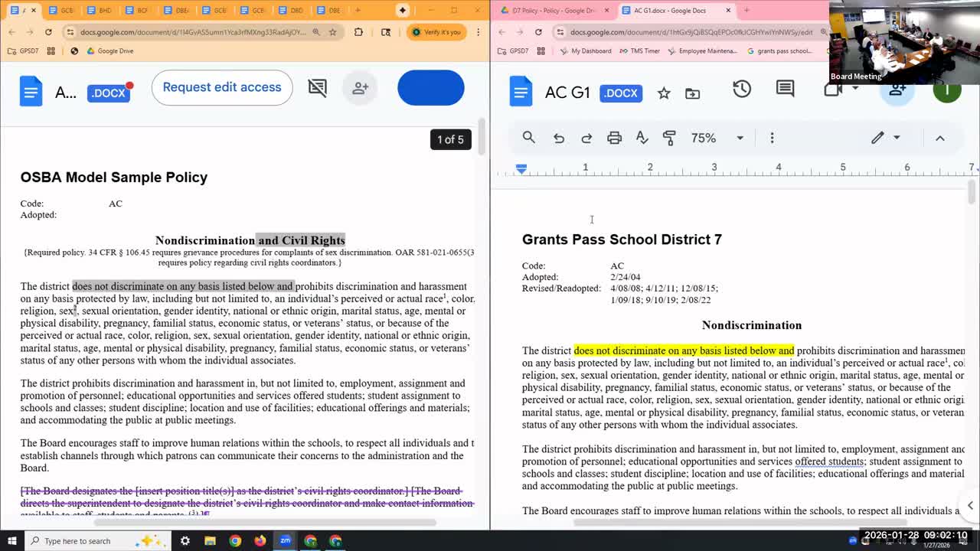Image resolution: width=980 pixels, height=551 pixels.
Task: Select the paint format roller tool
Action: [669, 138]
